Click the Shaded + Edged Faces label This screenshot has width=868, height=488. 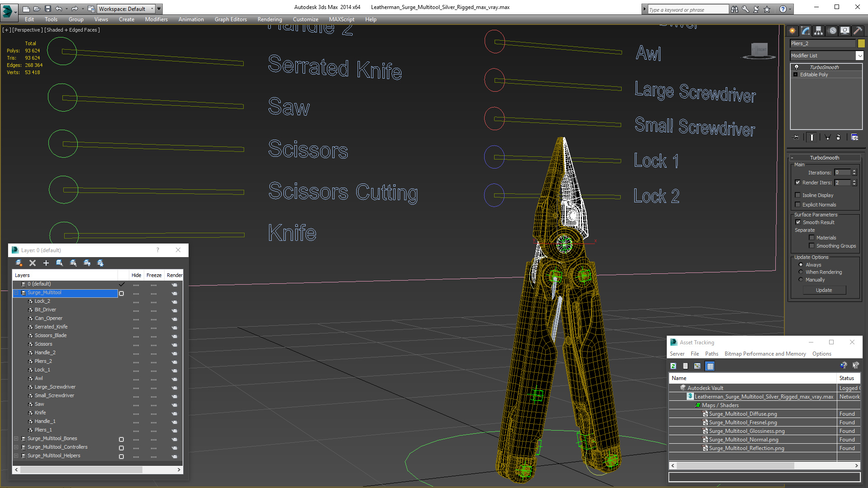[x=72, y=30]
